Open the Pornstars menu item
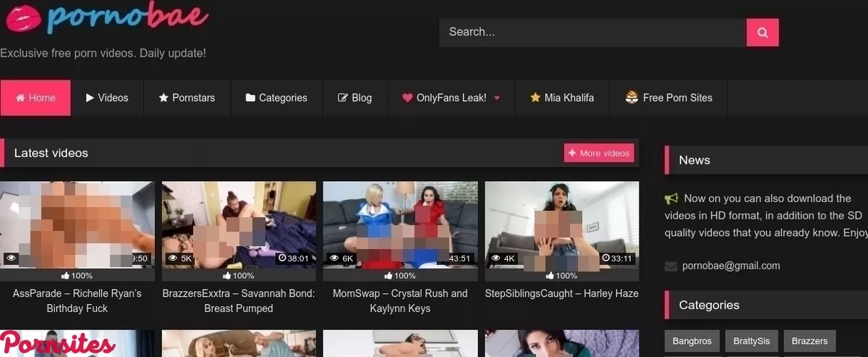 tap(187, 98)
